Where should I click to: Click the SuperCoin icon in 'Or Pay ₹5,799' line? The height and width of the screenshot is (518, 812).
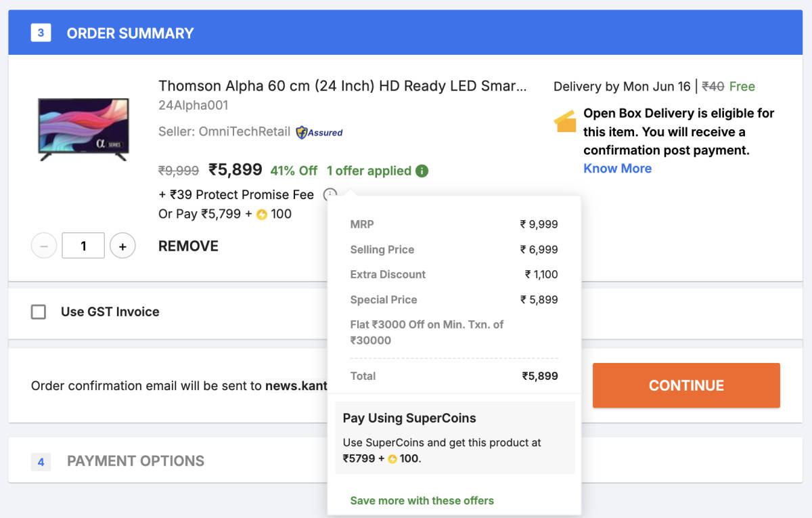(262, 215)
